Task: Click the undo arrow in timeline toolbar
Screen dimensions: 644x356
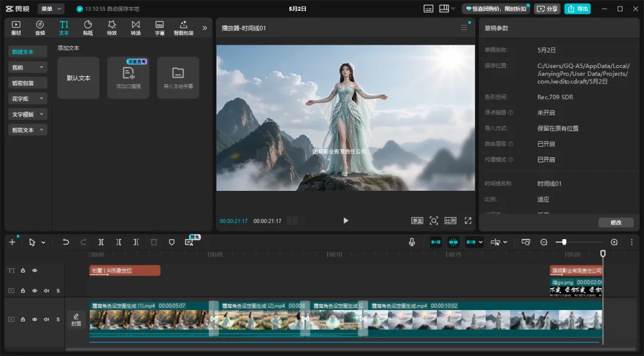Action: point(66,242)
